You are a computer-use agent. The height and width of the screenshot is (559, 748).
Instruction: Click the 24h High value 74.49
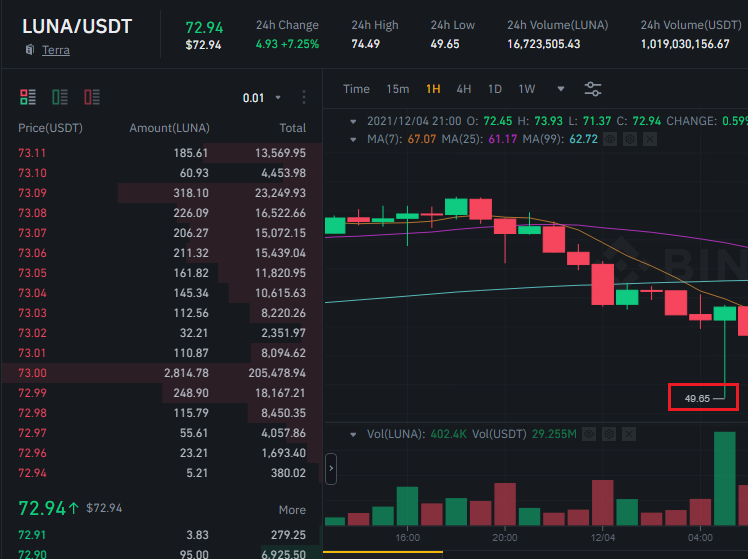point(365,44)
